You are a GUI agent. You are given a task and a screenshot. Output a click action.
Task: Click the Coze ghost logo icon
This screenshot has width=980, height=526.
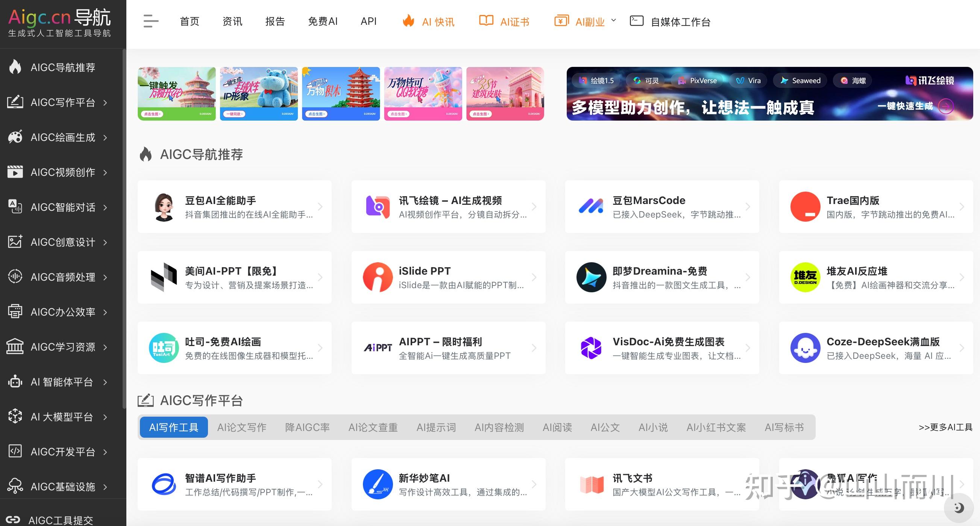point(805,348)
